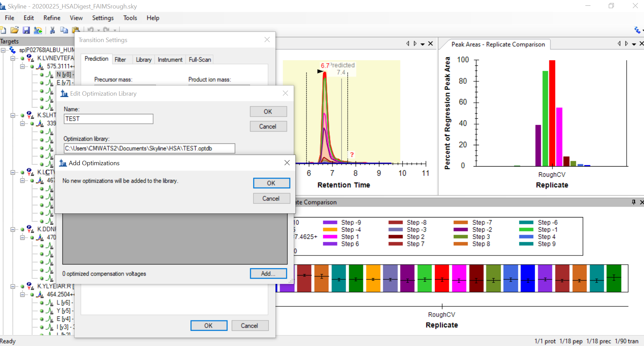Screen dimensions: 644x346
Task: Switch to the Library tab
Action: tap(144, 60)
